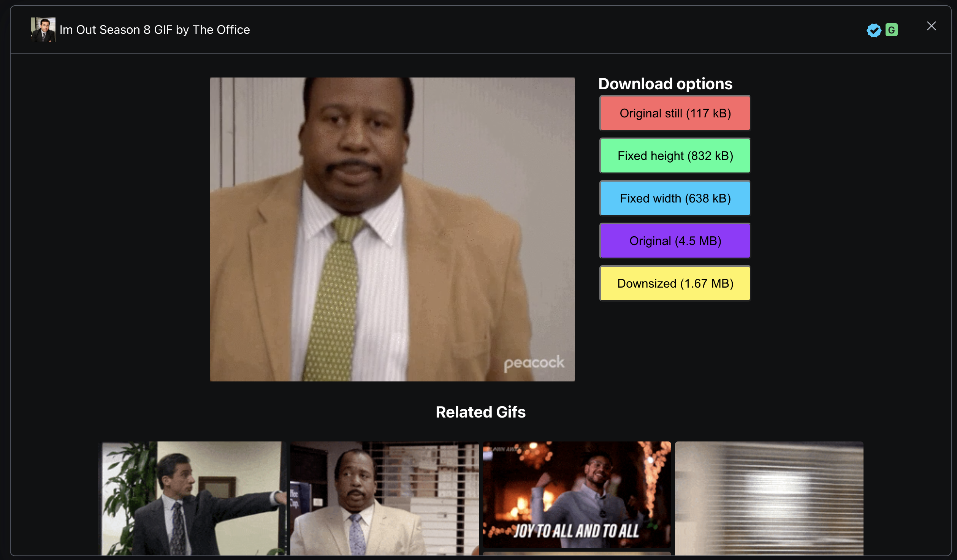Screen dimensions: 957x560
Task: Choose the Fixed height (832 kB) download
Action: pyautogui.click(x=675, y=156)
